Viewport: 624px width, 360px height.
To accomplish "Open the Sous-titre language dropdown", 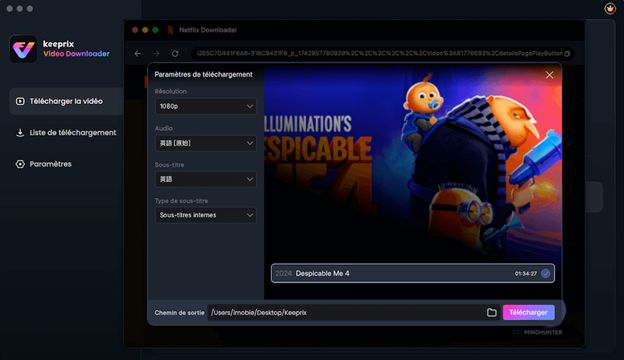I will tap(206, 179).
